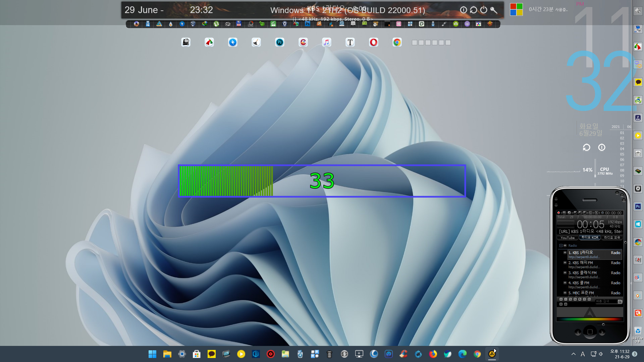Open floppy disk icon in launcher strip
The width and height of the screenshot is (644, 362).
coord(238,24)
